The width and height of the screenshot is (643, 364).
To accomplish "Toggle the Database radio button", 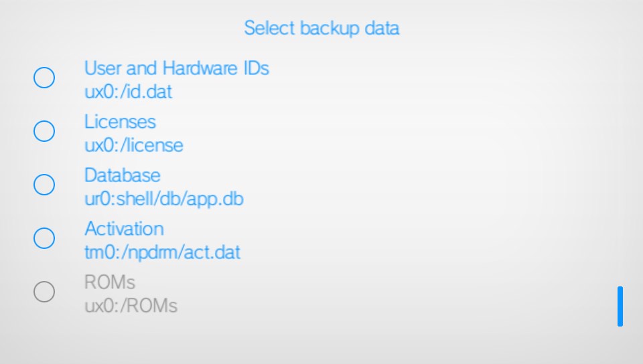I will [x=44, y=185].
